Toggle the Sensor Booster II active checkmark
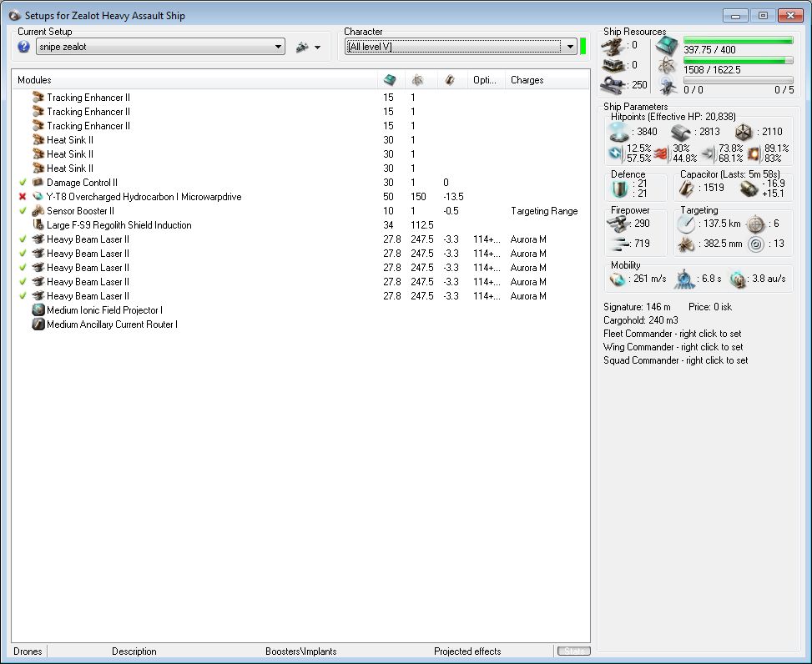Screen dimensions: 812x664 click(23, 211)
